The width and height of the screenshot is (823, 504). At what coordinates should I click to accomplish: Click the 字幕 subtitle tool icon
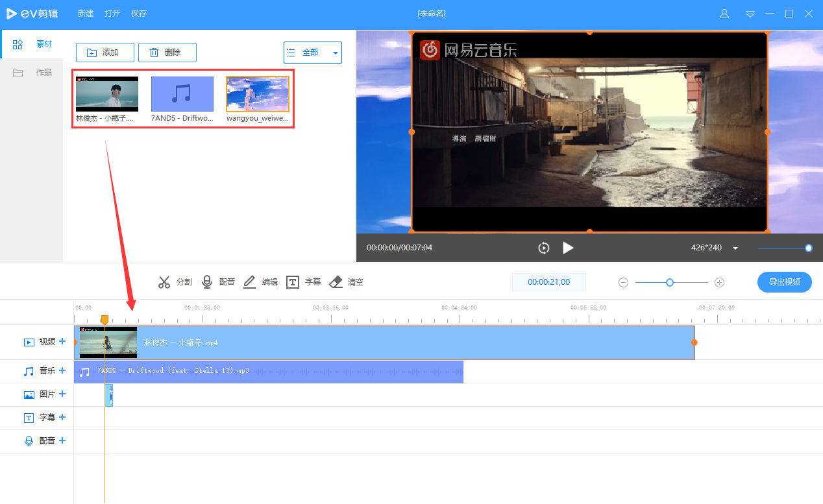[293, 282]
